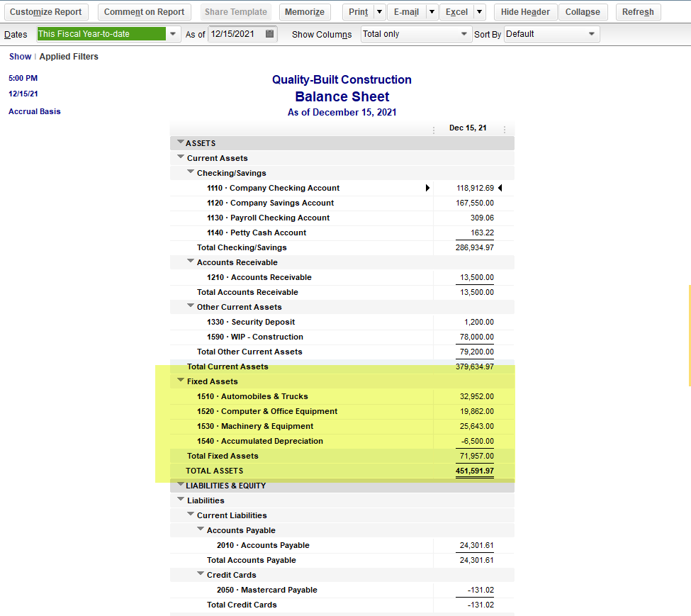Select the 1540 · Accumulated Depreciation row
Viewport: 691px width, 616px height.
[x=342, y=441]
